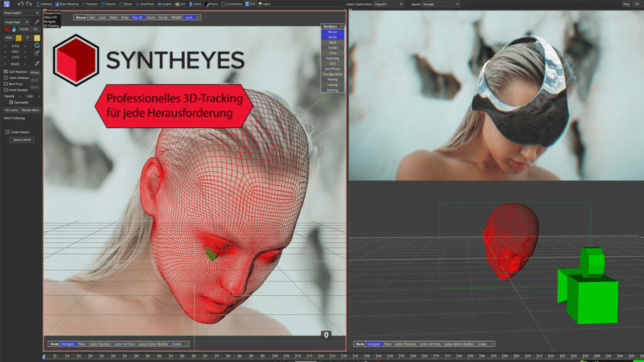Click the magic wand icon beside Head-High
This screenshot has width=644, height=362.
tap(36, 22)
